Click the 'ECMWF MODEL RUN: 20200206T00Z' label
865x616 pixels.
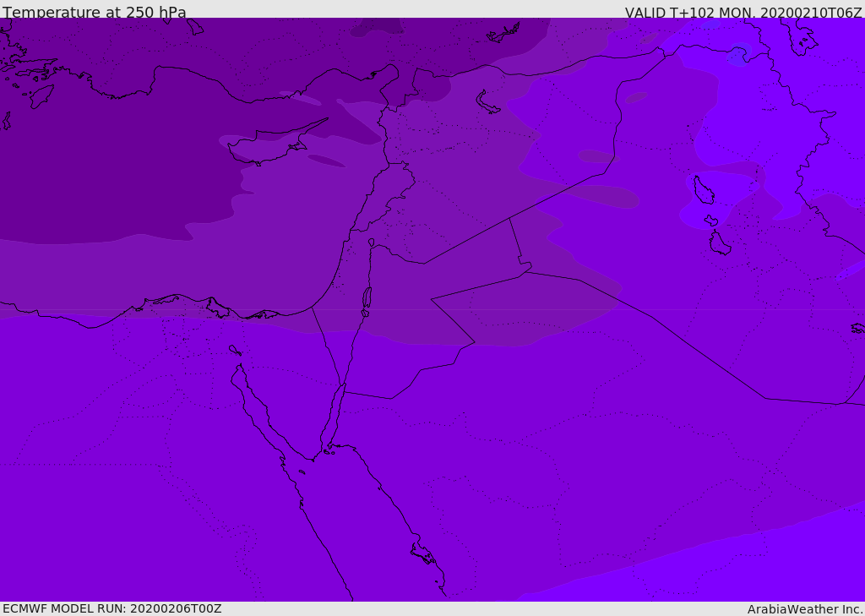point(112,608)
